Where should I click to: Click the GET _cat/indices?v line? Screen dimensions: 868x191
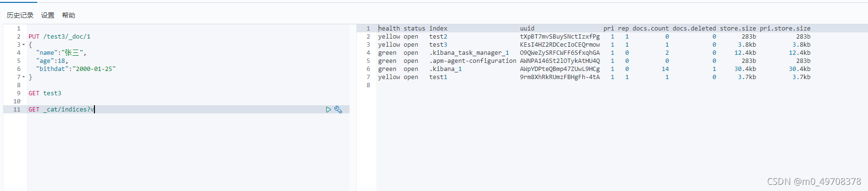click(61, 110)
